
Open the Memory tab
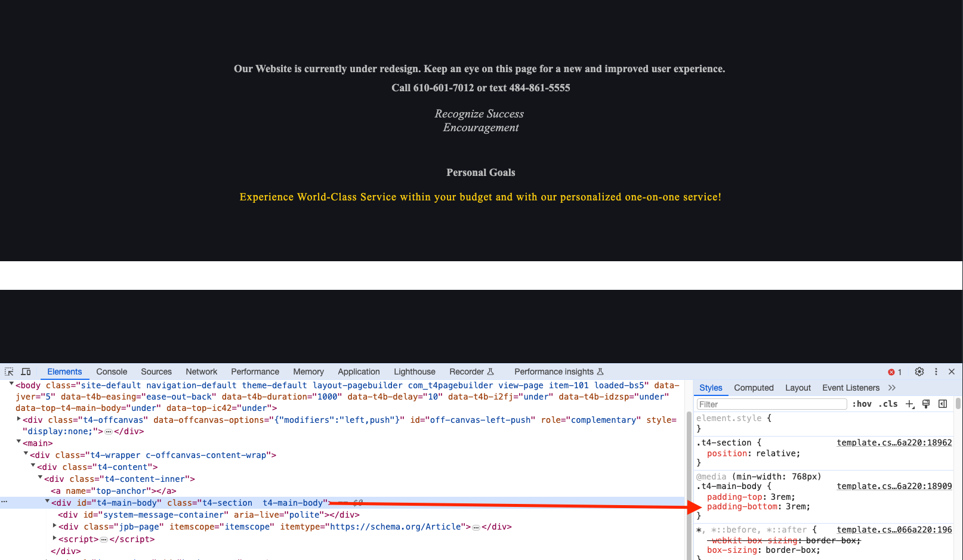click(x=308, y=372)
